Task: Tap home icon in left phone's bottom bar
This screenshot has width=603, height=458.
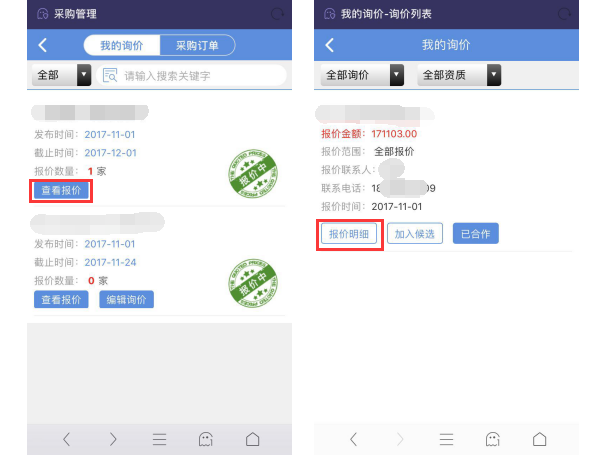Action: pyautogui.click(x=253, y=439)
